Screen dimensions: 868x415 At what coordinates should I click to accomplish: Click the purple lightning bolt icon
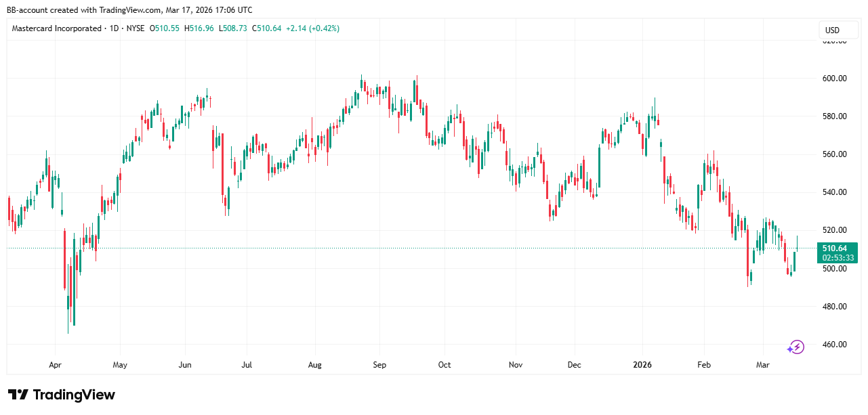coord(795,347)
